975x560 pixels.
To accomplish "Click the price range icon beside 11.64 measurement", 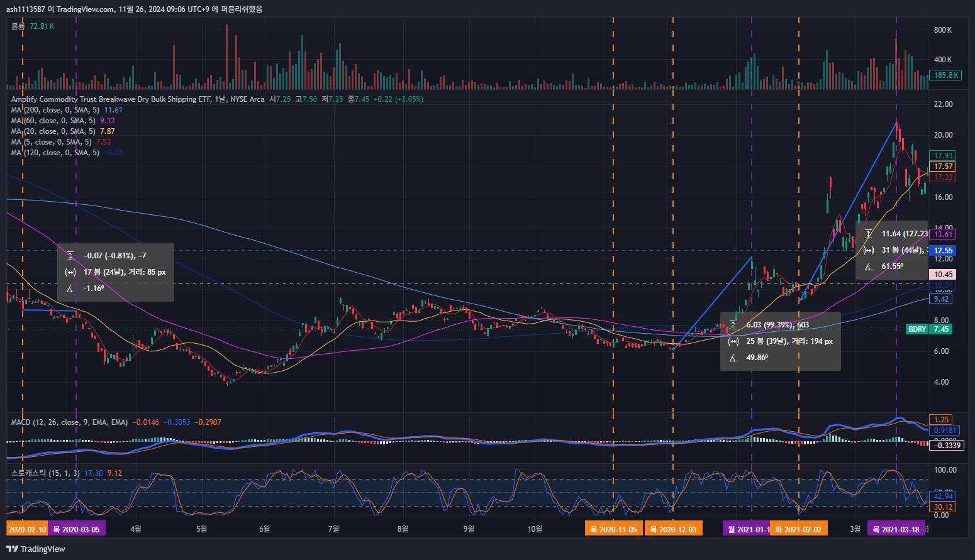I will [x=869, y=234].
